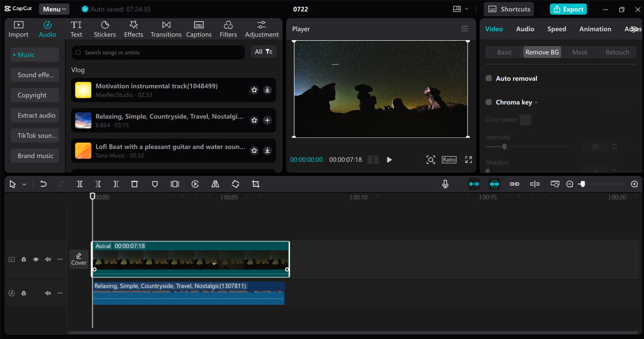This screenshot has width=644, height=339.
Task: Expand the select tool dropdown arrow
Action: [24, 185]
